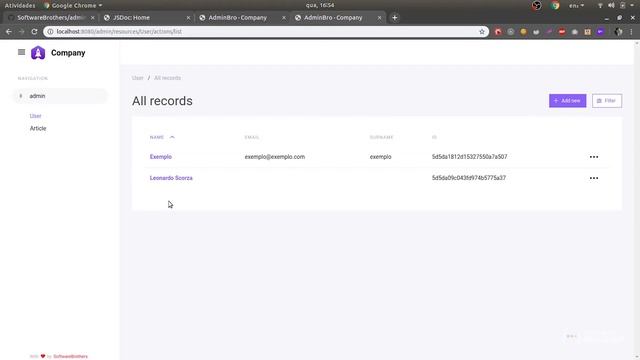Open a new browser tab
Image resolution: width=640 pixels, height=360 pixels.
click(x=394, y=18)
